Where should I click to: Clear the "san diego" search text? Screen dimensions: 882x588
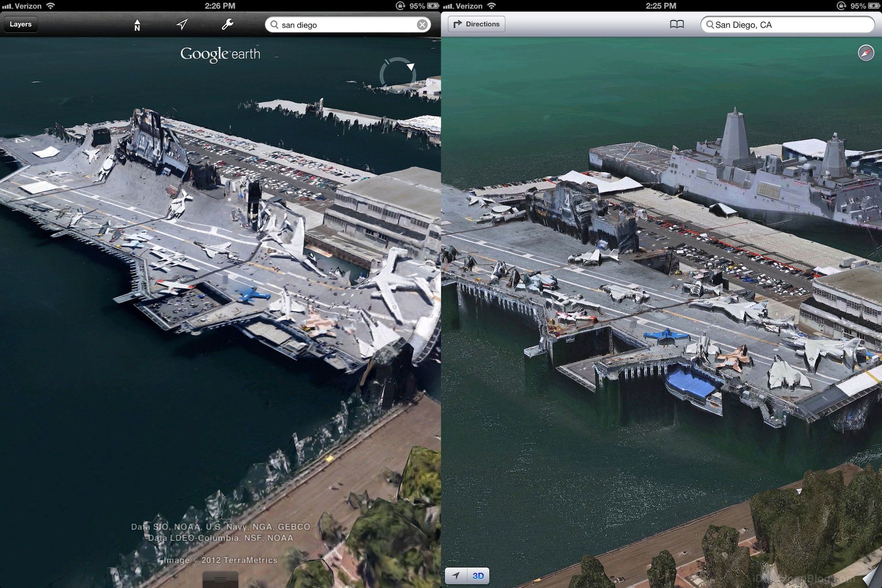(422, 25)
